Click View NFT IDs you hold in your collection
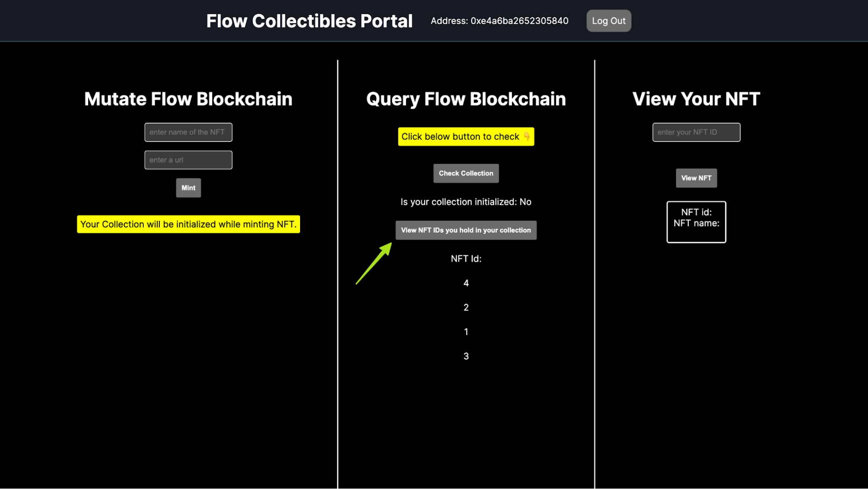The image size is (868, 489). click(466, 230)
